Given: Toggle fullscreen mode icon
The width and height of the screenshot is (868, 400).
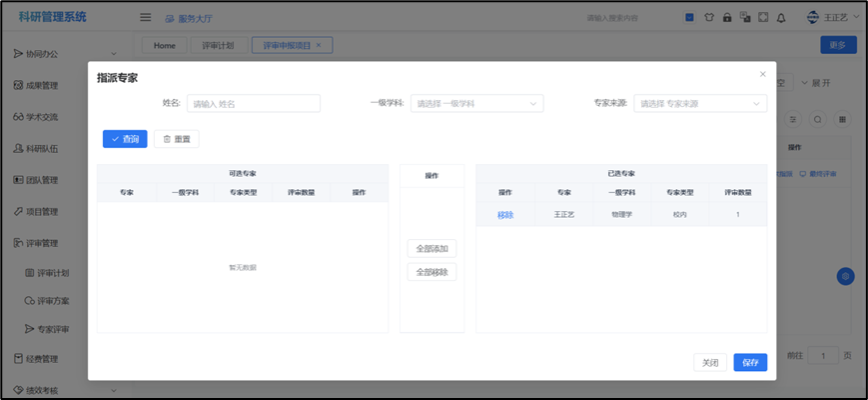Looking at the screenshot, I should (763, 17).
